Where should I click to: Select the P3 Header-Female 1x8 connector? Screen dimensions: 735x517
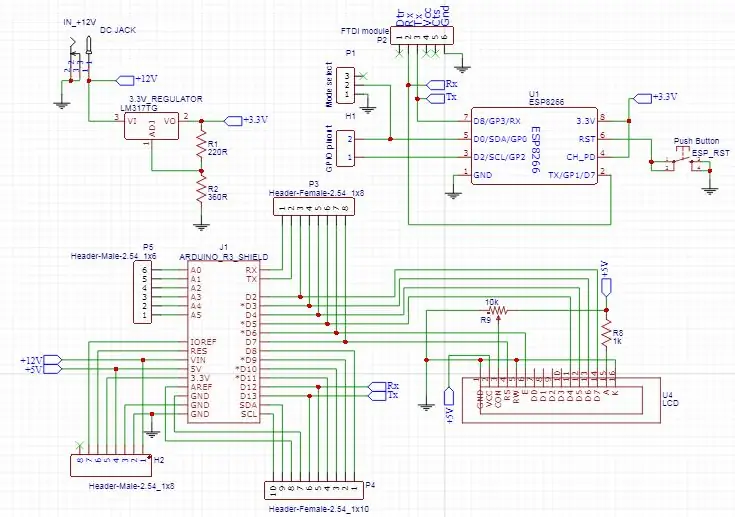click(x=314, y=207)
